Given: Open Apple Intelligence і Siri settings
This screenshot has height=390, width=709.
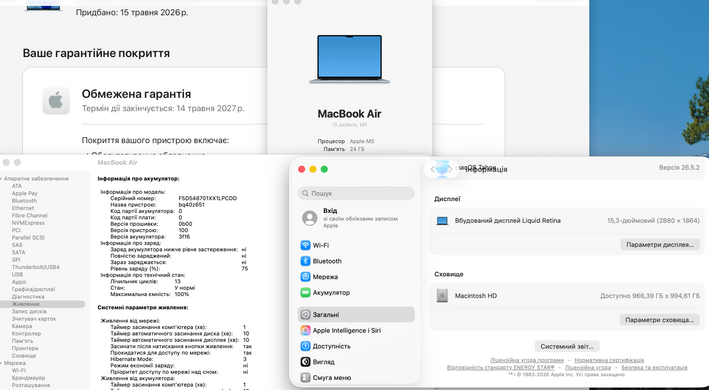Looking at the screenshot, I should (x=356, y=330).
